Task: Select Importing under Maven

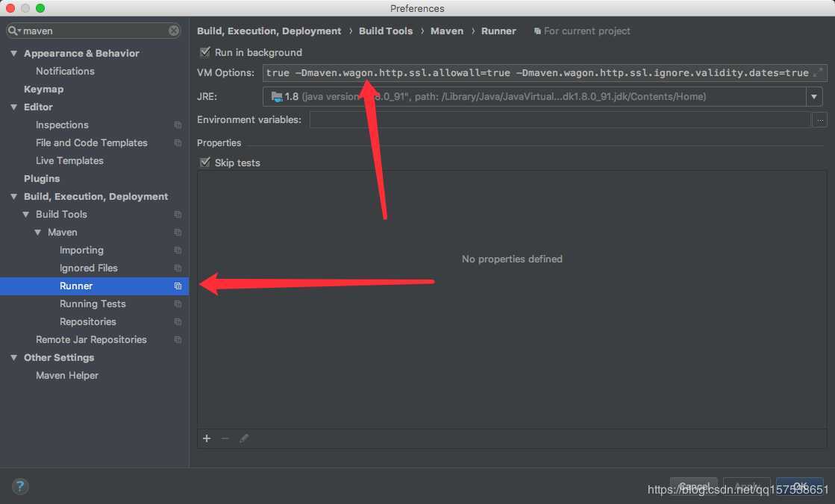Action: tap(81, 251)
